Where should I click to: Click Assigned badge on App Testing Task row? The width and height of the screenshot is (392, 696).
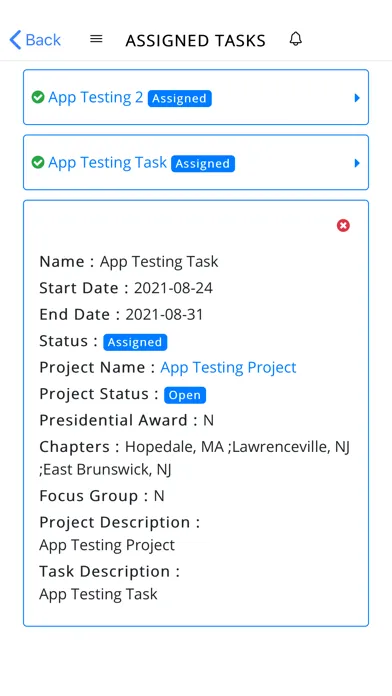(x=203, y=164)
